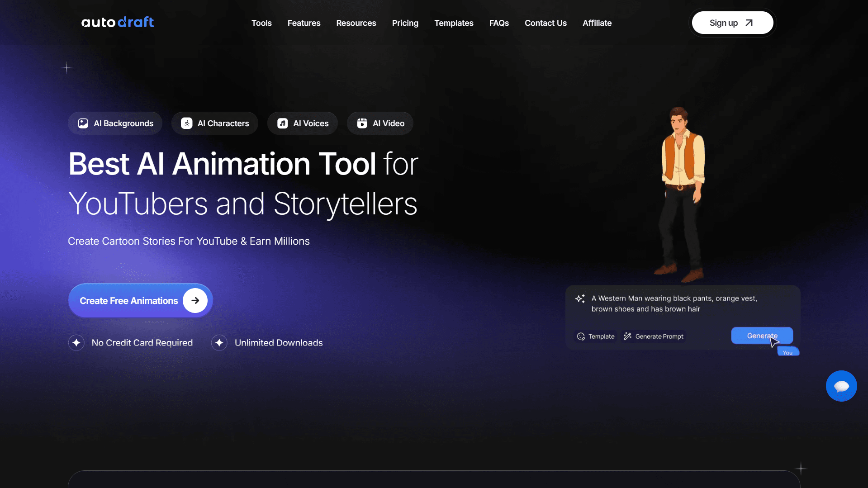The image size is (868, 488).
Task: Click the autodraft logo
Action: point(118,22)
